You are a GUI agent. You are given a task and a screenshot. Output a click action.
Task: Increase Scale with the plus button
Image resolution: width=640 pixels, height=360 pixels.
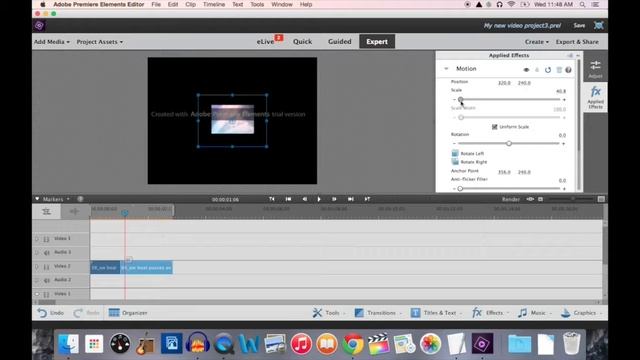pyautogui.click(x=564, y=100)
